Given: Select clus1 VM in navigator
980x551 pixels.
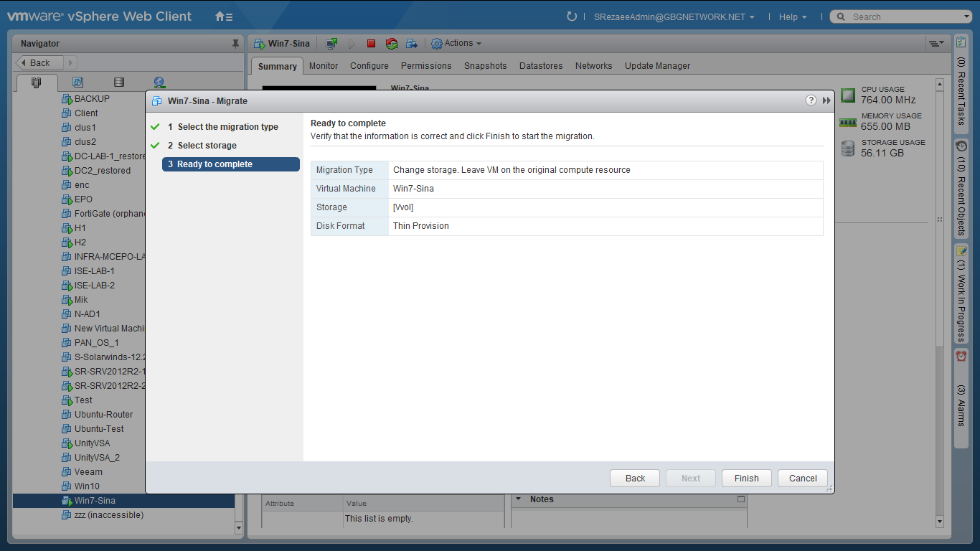Looking at the screenshot, I should (x=85, y=128).
